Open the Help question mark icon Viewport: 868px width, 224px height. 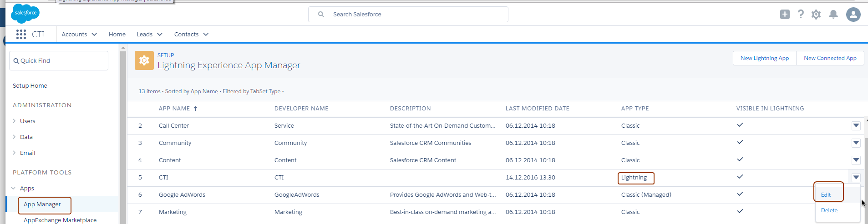[801, 15]
